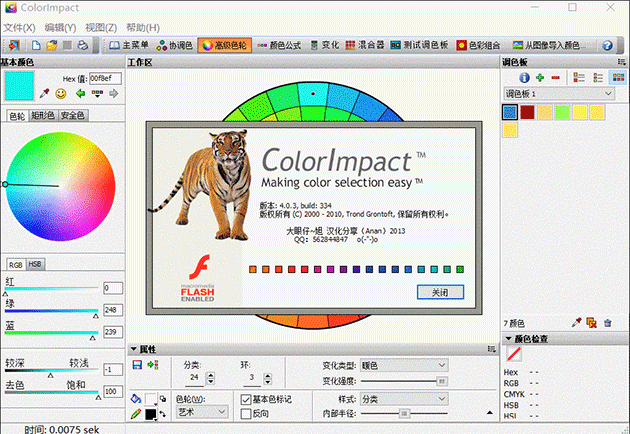Click the 分类 value stepper arrows
The height and width of the screenshot is (434, 630).
tap(210, 378)
